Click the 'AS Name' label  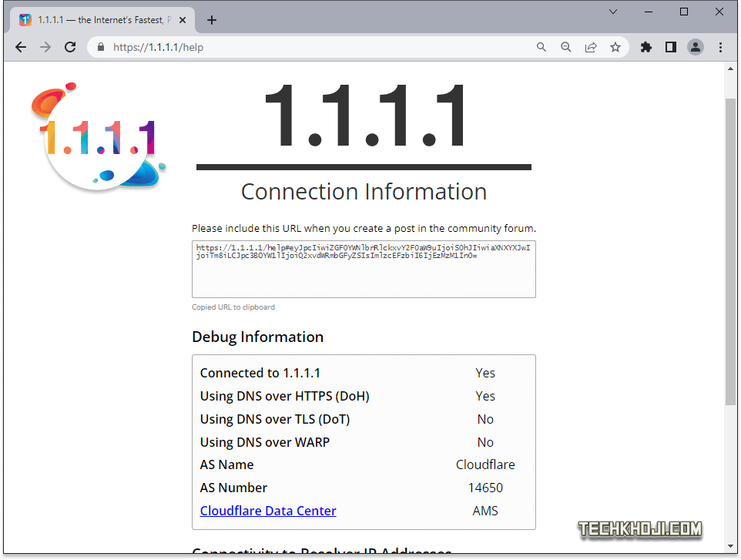(226, 464)
